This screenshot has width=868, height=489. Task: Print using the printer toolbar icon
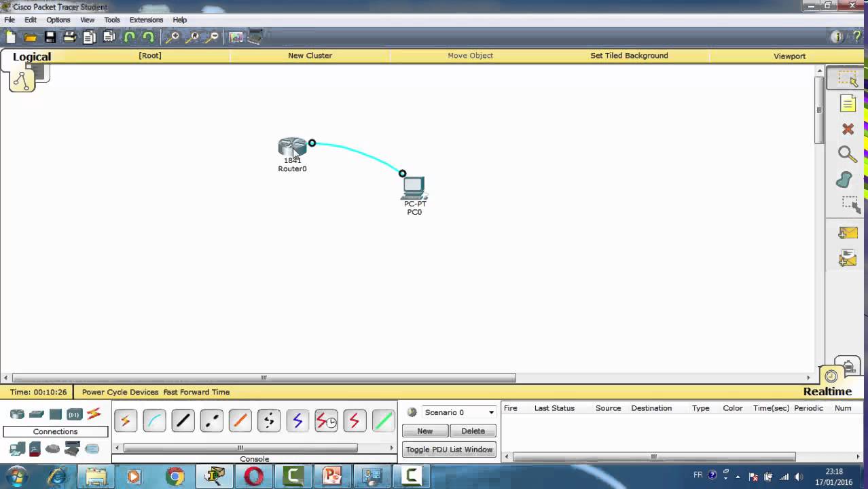point(70,37)
